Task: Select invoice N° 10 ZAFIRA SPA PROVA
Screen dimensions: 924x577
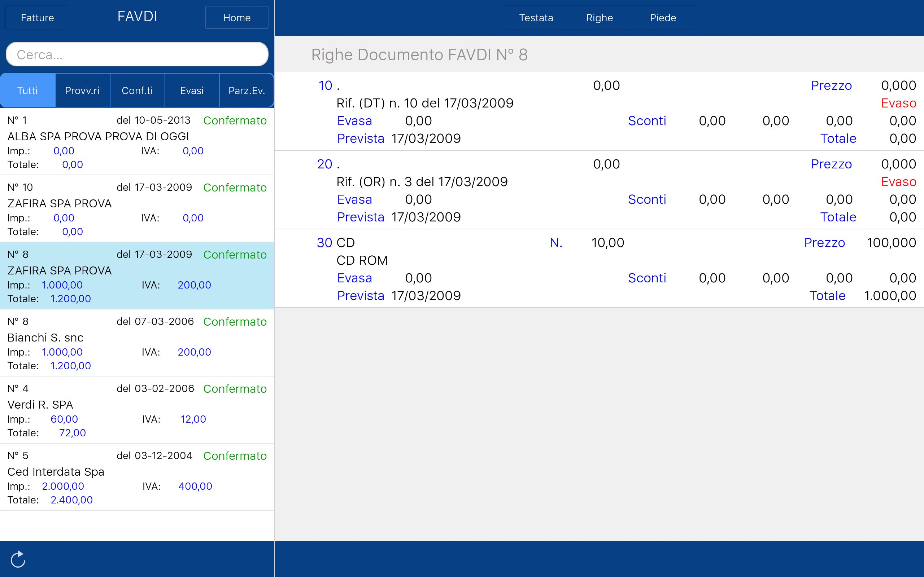Action: pyautogui.click(x=137, y=209)
